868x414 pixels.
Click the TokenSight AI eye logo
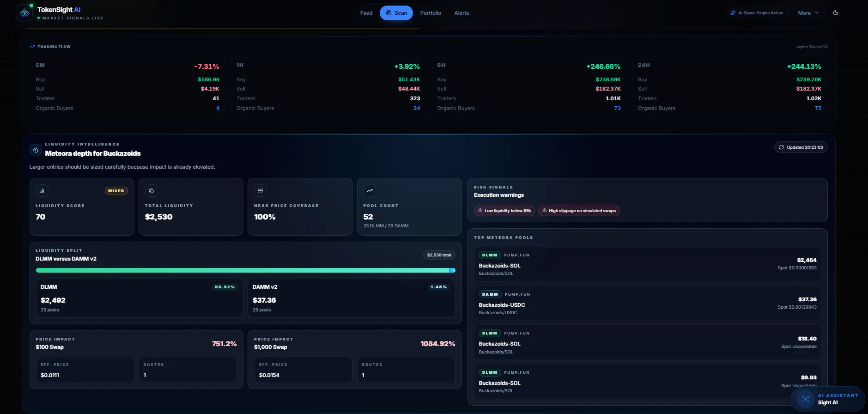(x=24, y=13)
